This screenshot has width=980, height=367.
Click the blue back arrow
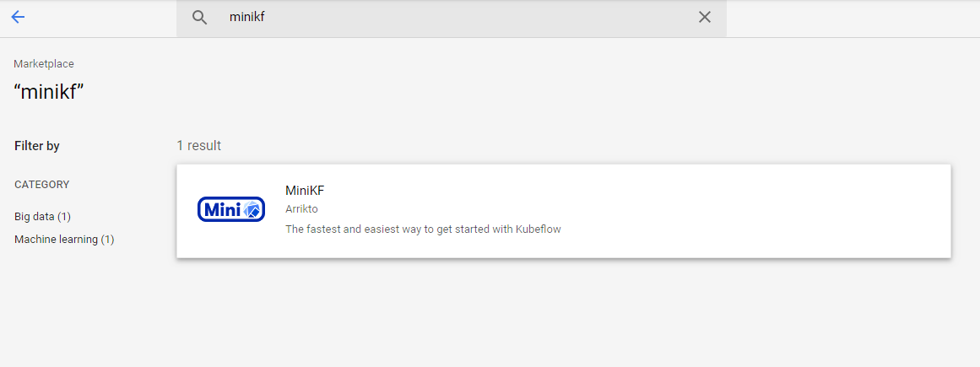coord(18,17)
